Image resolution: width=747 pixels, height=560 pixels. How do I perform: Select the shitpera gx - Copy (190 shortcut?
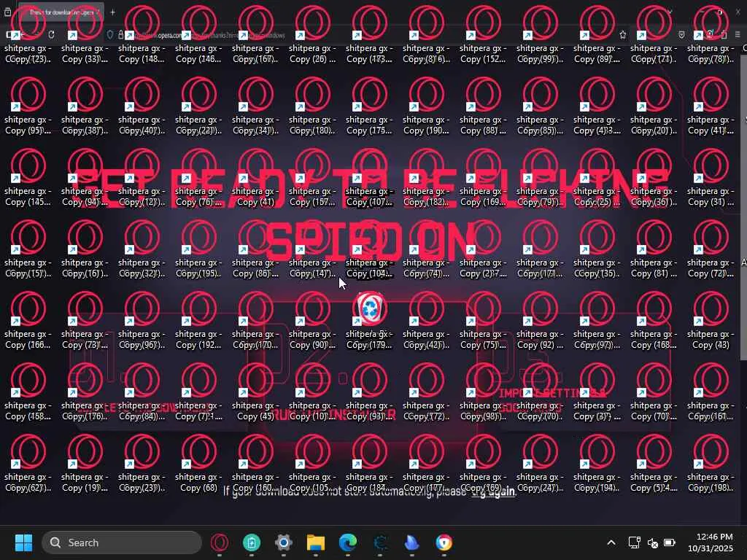coord(426,106)
